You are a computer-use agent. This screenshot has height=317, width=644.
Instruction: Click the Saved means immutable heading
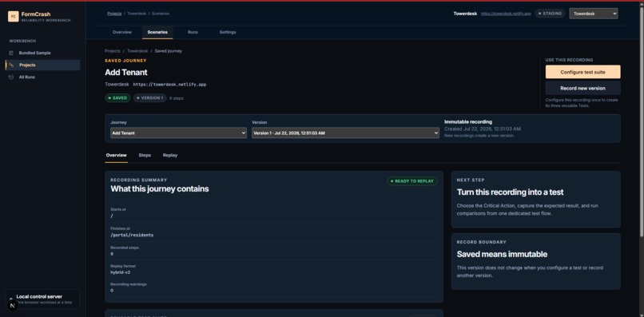tap(502, 254)
